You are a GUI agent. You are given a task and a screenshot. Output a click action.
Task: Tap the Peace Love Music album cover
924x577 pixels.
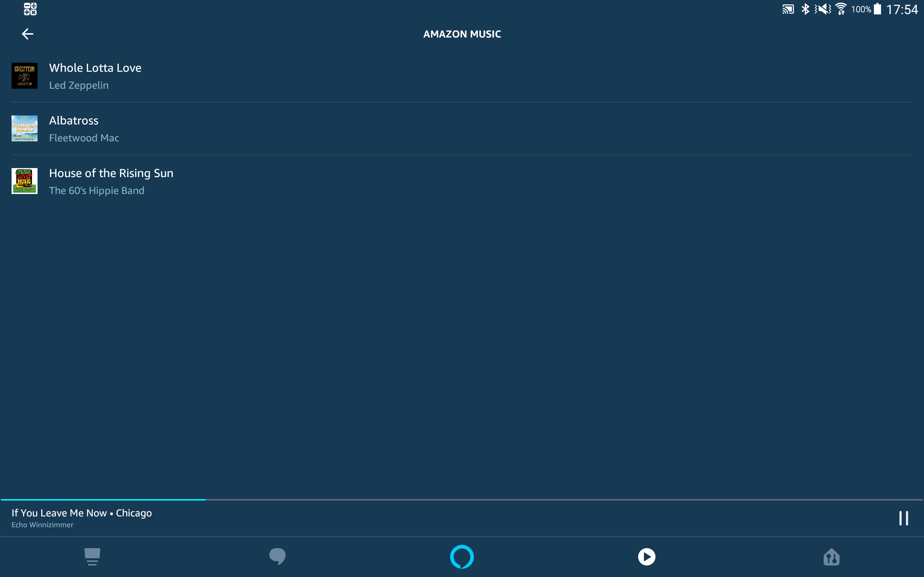coord(25,181)
